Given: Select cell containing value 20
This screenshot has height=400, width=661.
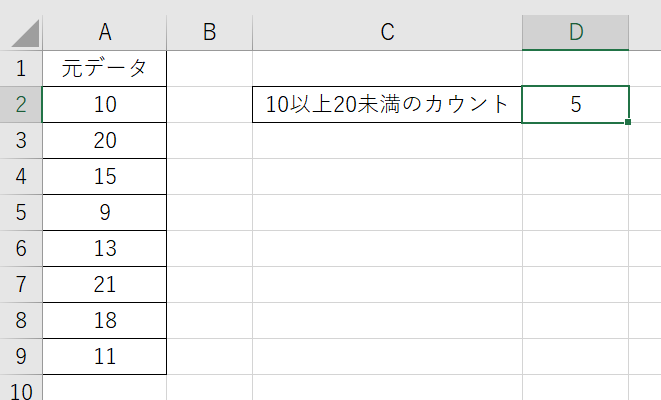Looking at the screenshot, I should [x=104, y=141].
